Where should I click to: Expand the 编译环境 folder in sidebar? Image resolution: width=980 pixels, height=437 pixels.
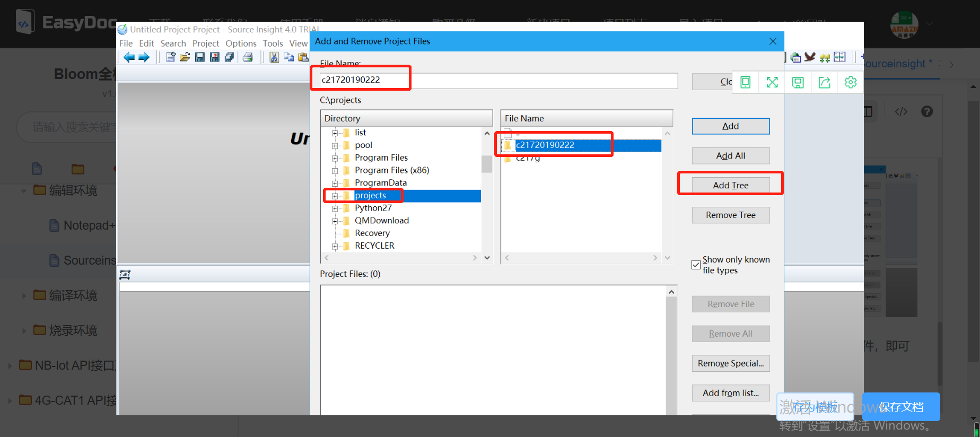point(24,296)
